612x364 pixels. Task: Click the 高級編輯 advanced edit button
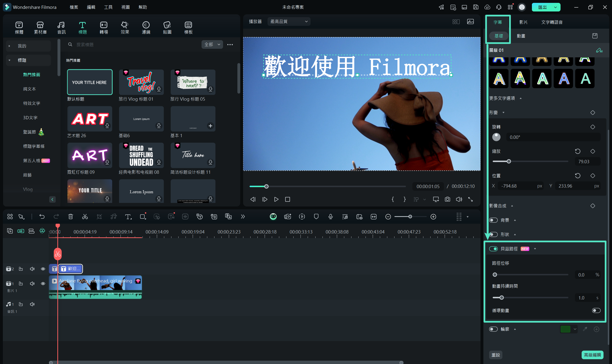coord(592,355)
